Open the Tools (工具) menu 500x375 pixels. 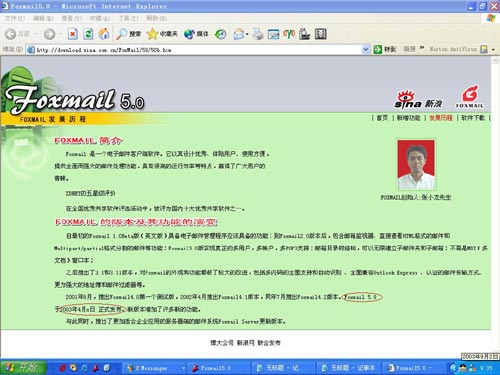[128, 18]
